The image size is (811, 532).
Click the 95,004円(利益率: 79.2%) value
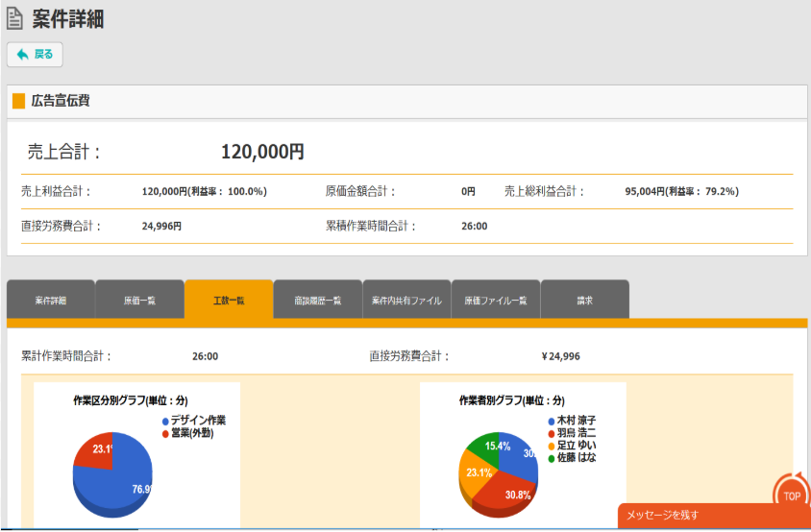(x=681, y=191)
